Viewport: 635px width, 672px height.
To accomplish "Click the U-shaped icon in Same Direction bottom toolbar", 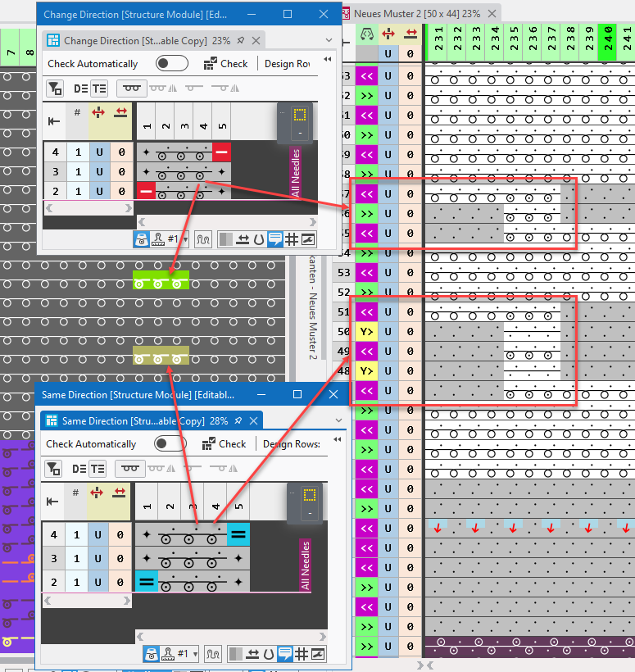I will 266,654.
